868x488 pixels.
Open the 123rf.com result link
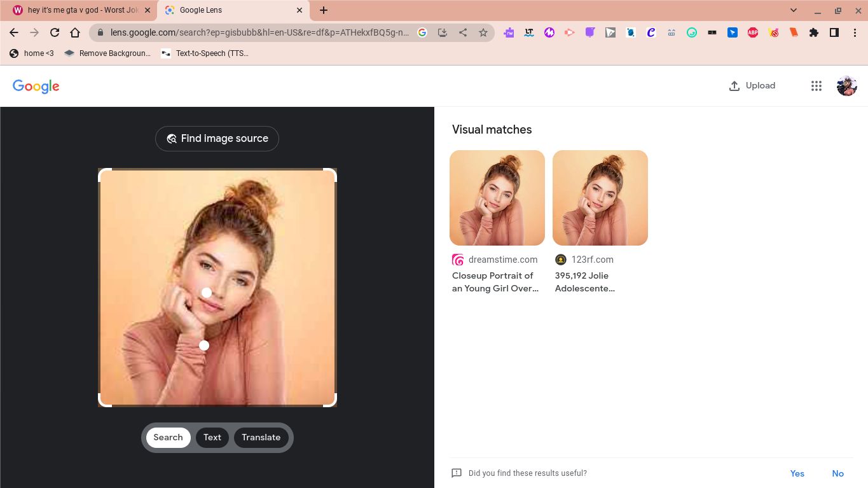coord(584,282)
